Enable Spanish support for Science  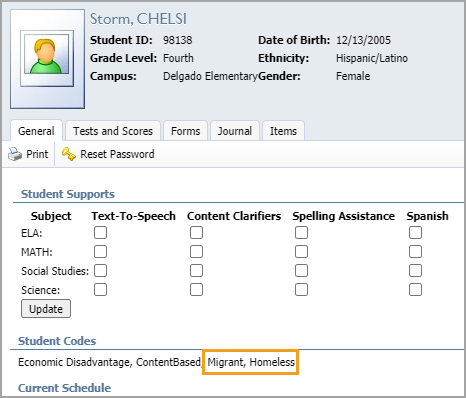tap(415, 290)
